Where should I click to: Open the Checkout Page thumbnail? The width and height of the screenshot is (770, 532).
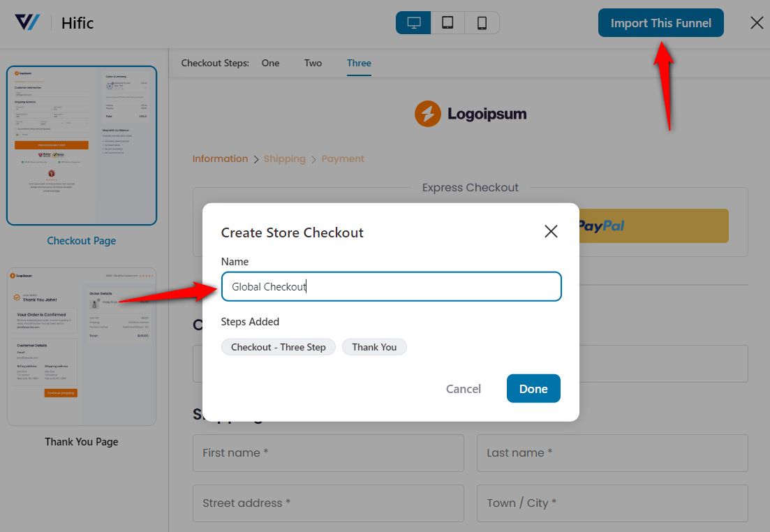coord(81,145)
